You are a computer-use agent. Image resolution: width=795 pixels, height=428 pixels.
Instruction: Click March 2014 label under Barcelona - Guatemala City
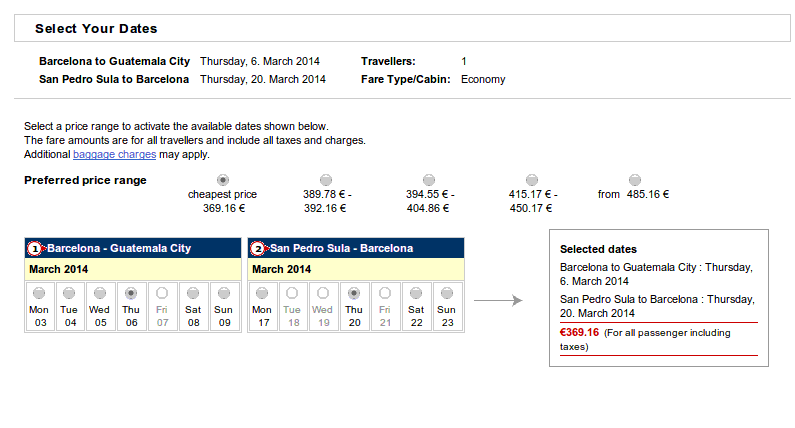coord(58,269)
